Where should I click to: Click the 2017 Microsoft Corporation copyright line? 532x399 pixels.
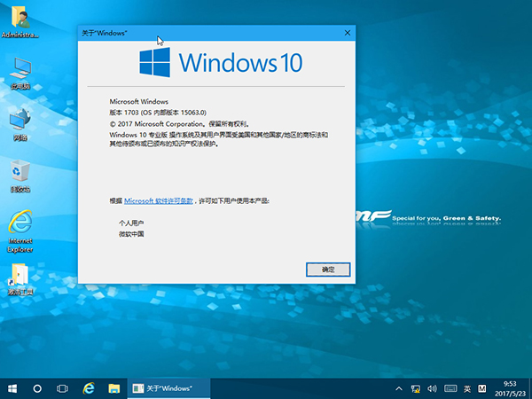[179, 124]
